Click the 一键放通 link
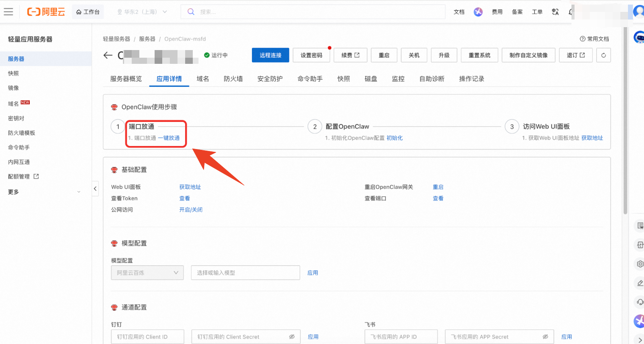The width and height of the screenshot is (644, 344). (169, 138)
